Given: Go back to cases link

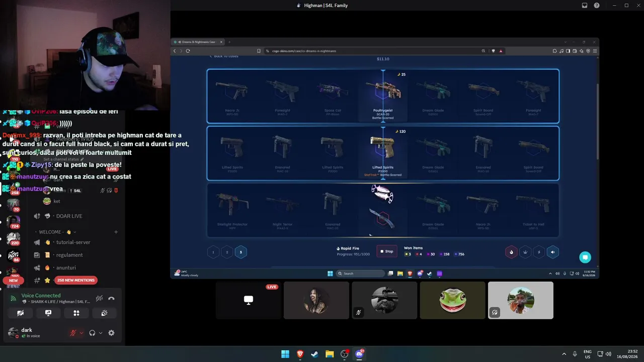Looking at the screenshot, I should pyautogui.click(x=224, y=56).
